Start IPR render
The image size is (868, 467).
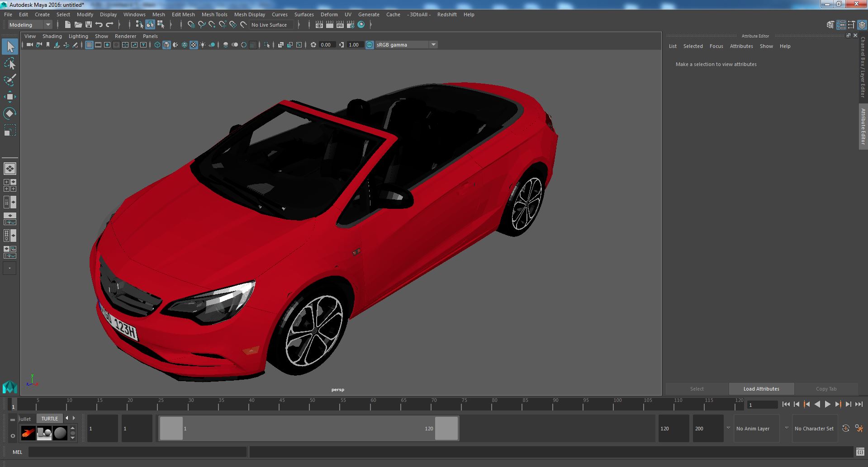[x=340, y=25]
